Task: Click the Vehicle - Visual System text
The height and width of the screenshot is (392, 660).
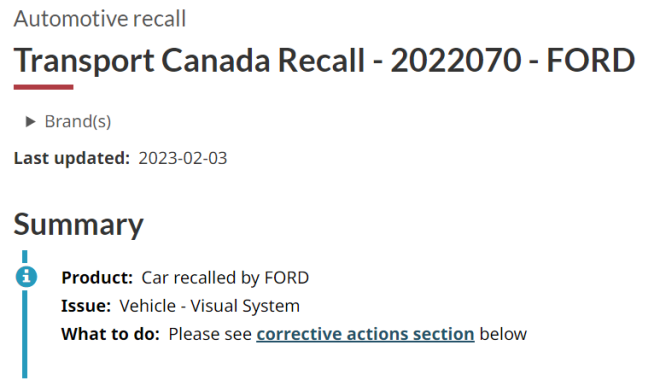Action: click(x=210, y=306)
